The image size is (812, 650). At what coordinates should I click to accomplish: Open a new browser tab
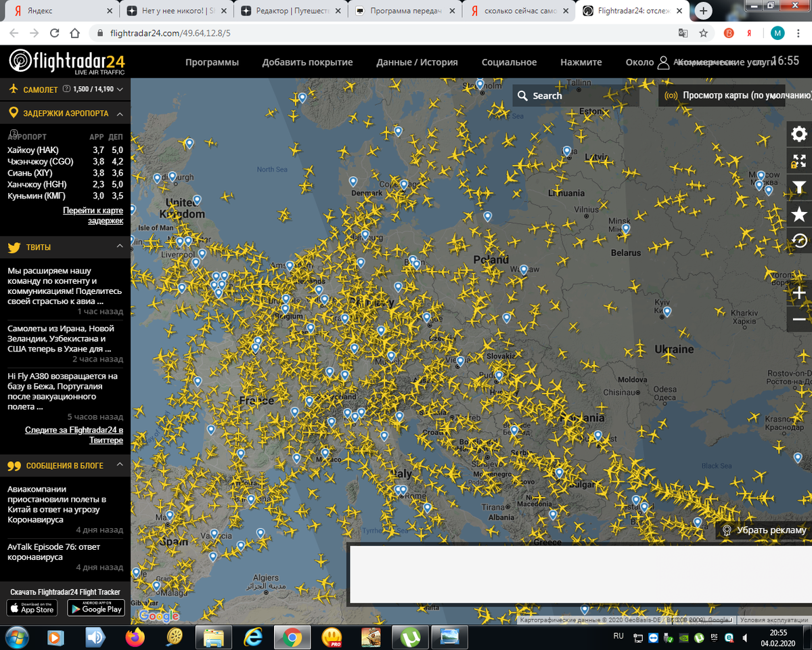(x=704, y=11)
